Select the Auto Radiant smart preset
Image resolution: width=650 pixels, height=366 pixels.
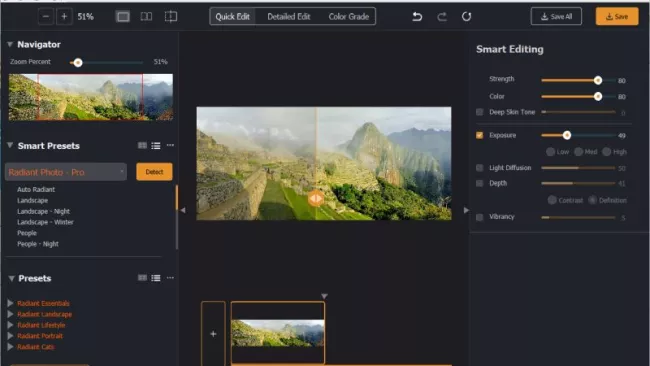click(36, 189)
